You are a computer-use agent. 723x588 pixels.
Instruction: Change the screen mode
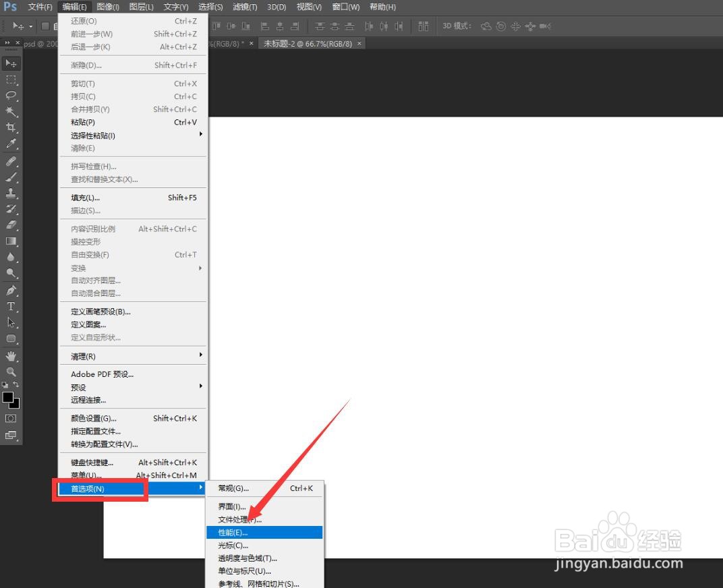pyautogui.click(x=11, y=435)
